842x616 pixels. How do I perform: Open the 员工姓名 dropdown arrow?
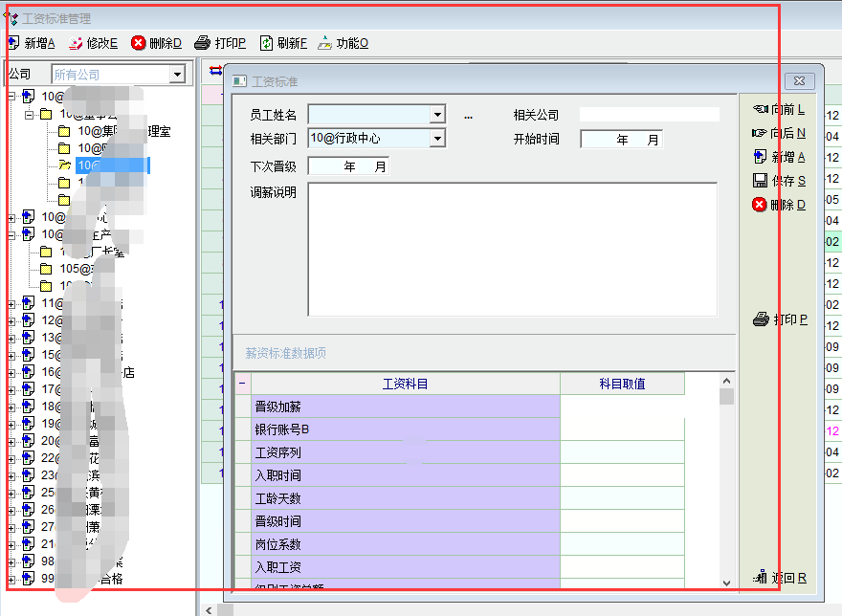tap(437, 116)
